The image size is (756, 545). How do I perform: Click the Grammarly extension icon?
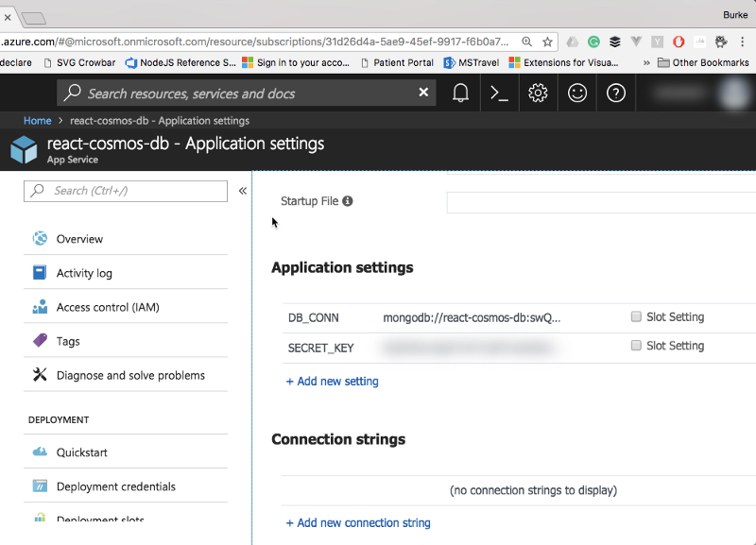[593, 42]
